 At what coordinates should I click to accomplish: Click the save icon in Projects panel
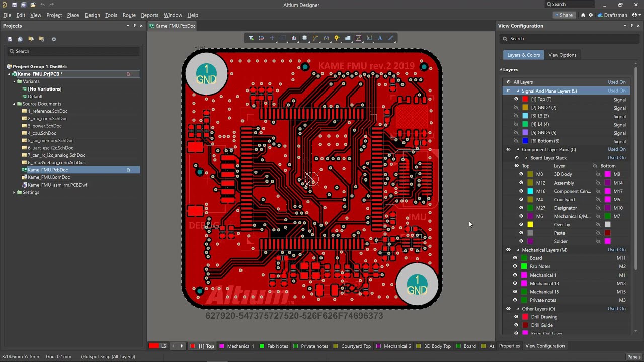(x=10, y=39)
